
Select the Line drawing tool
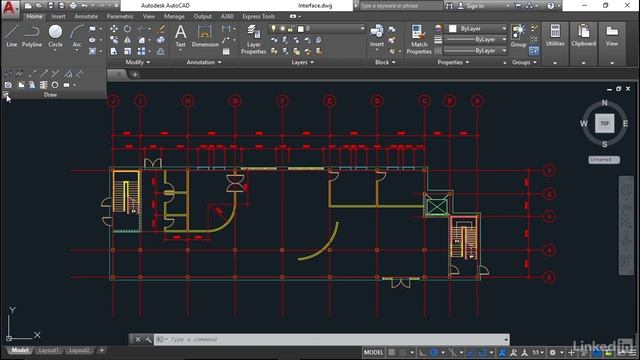click(12, 36)
